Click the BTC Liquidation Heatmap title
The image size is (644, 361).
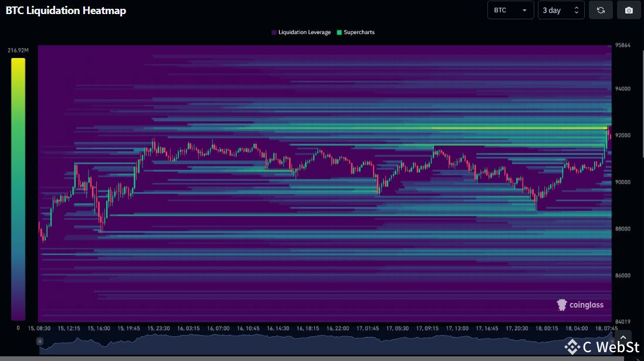[x=66, y=11]
